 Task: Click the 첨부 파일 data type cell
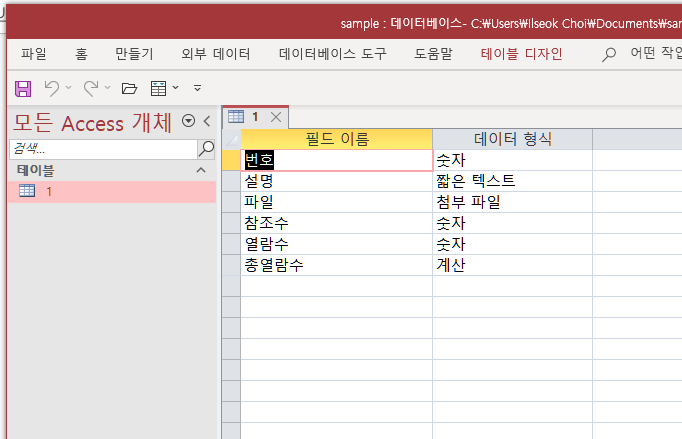click(x=512, y=202)
